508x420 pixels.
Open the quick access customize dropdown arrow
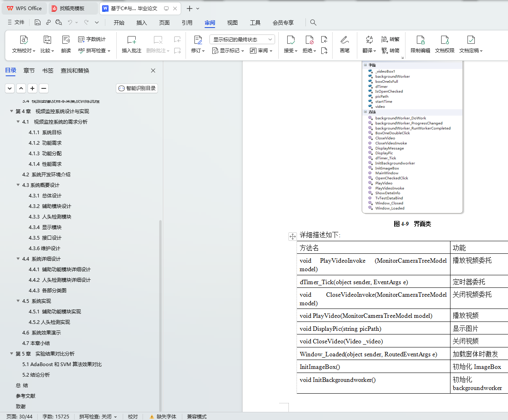click(97, 22)
